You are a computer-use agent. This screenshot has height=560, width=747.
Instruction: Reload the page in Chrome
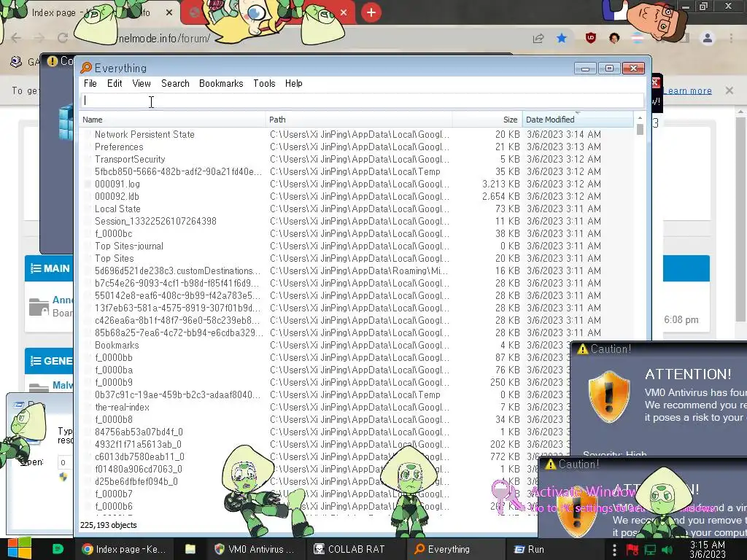[63, 38]
